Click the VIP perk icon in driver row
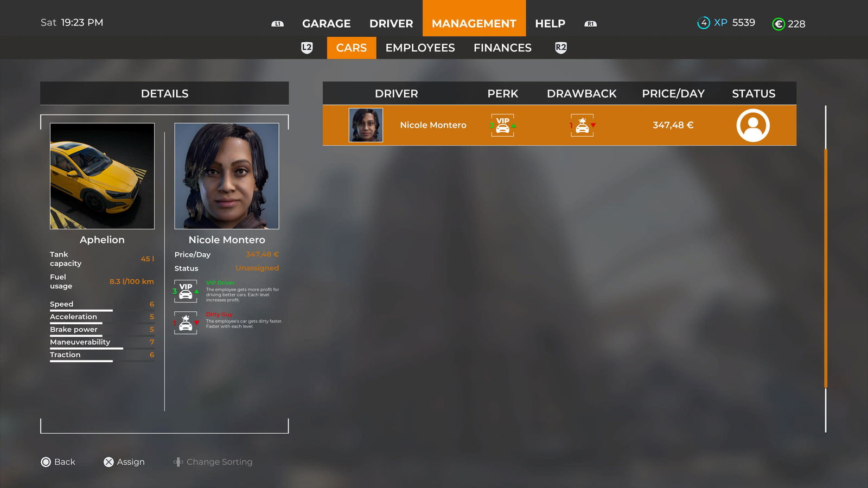The width and height of the screenshot is (868, 488). tap(503, 125)
